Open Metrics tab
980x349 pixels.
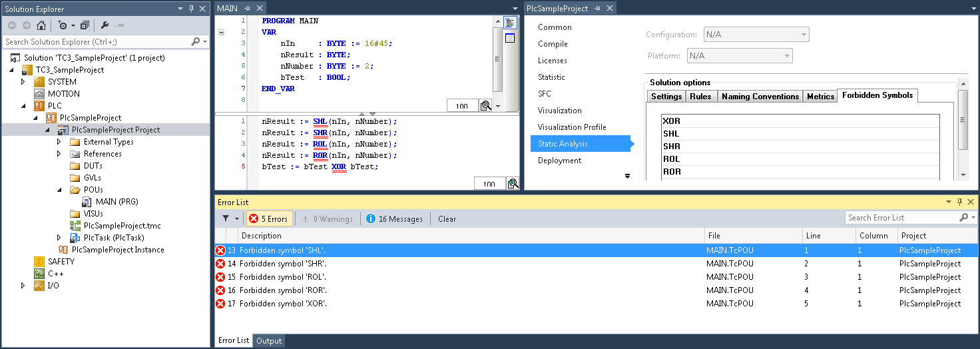[x=820, y=97]
